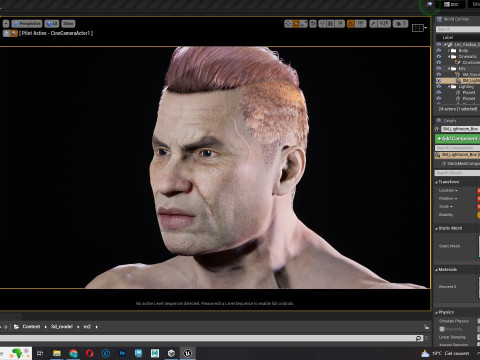
Task: Collapse the Lighting folder in outliner
Action: click(x=449, y=87)
